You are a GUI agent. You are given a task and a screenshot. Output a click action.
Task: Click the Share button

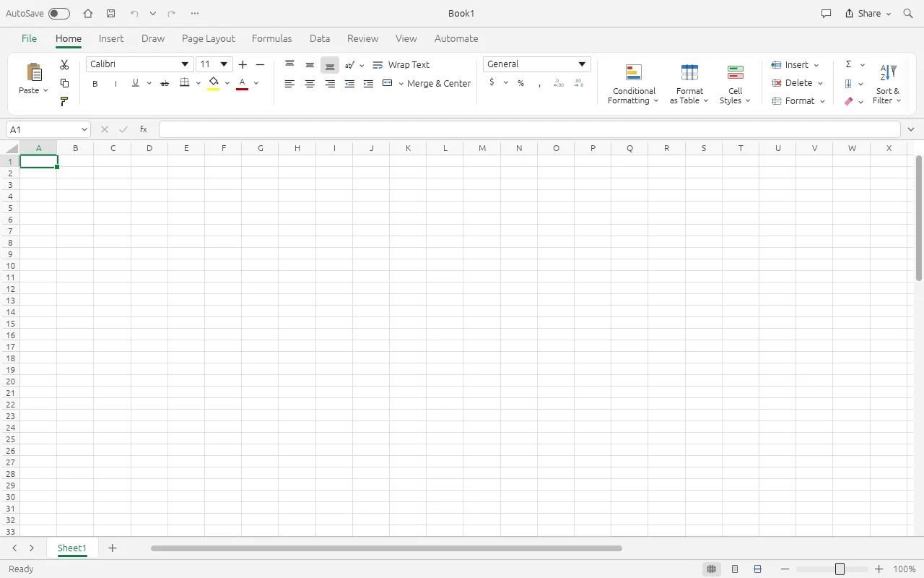pyautogui.click(x=868, y=14)
